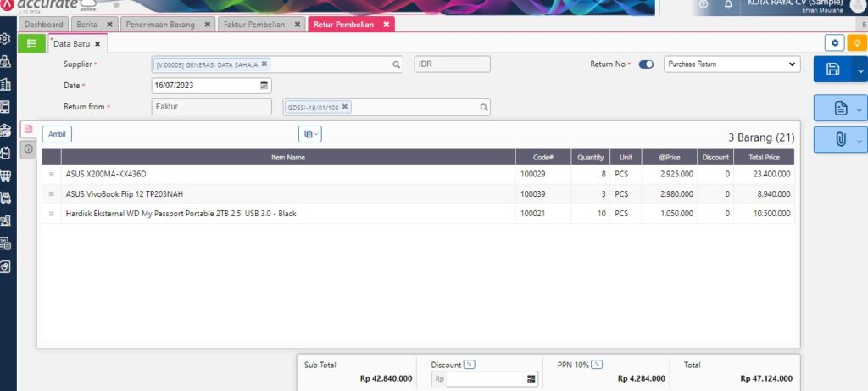Close the Penerimaan Barang tab
This screenshot has height=391, width=868.
coord(207,25)
